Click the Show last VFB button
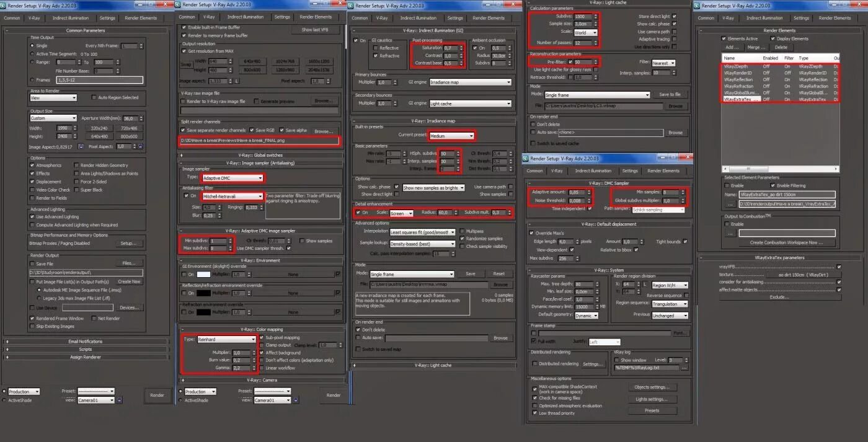 coord(316,30)
